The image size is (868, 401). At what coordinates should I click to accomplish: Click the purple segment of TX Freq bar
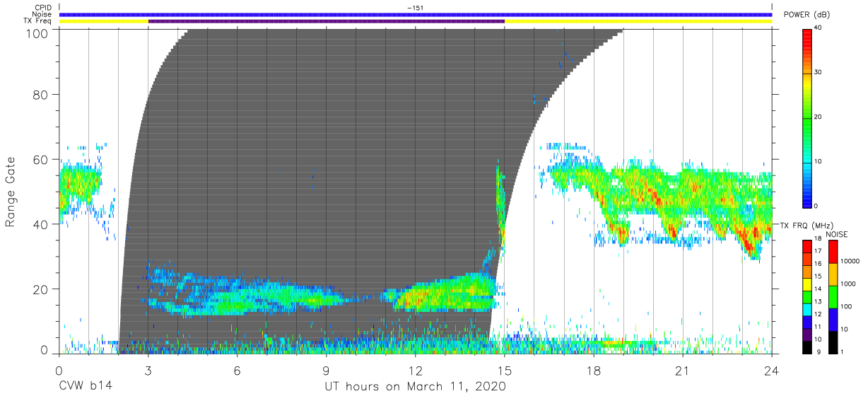tap(327, 21)
